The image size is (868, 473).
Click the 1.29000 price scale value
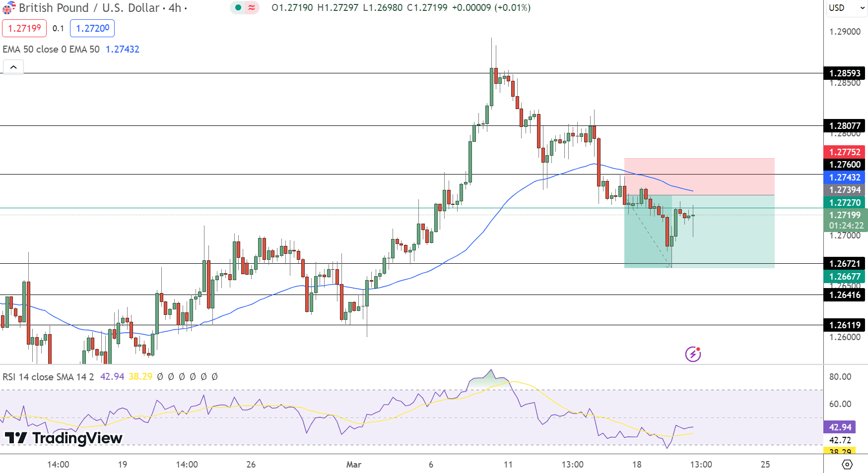tap(845, 32)
